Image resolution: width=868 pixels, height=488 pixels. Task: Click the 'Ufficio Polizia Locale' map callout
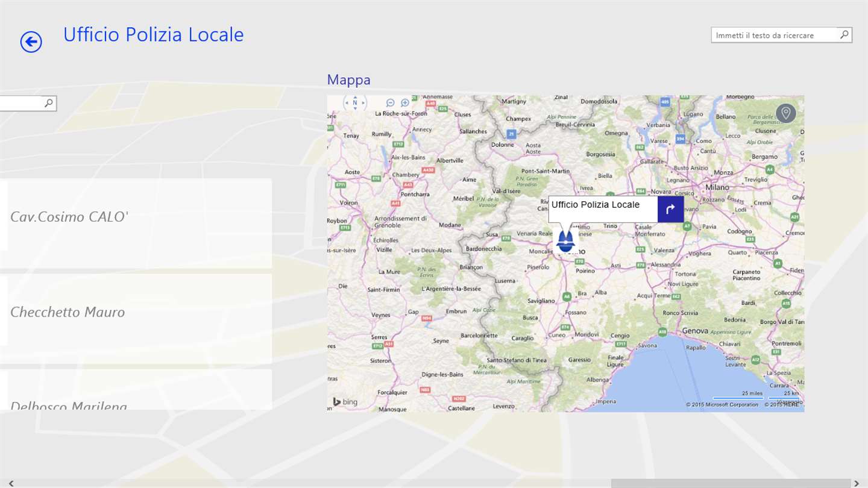602,209
